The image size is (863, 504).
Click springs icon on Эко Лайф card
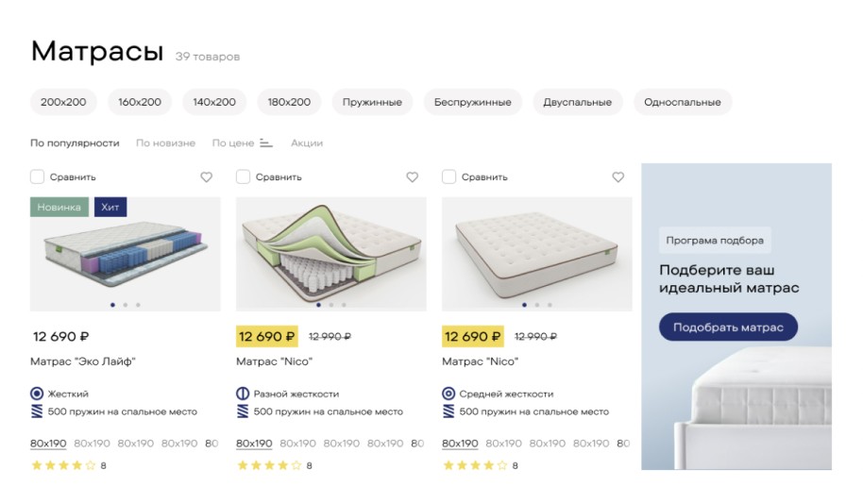click(x=37, y=412)
